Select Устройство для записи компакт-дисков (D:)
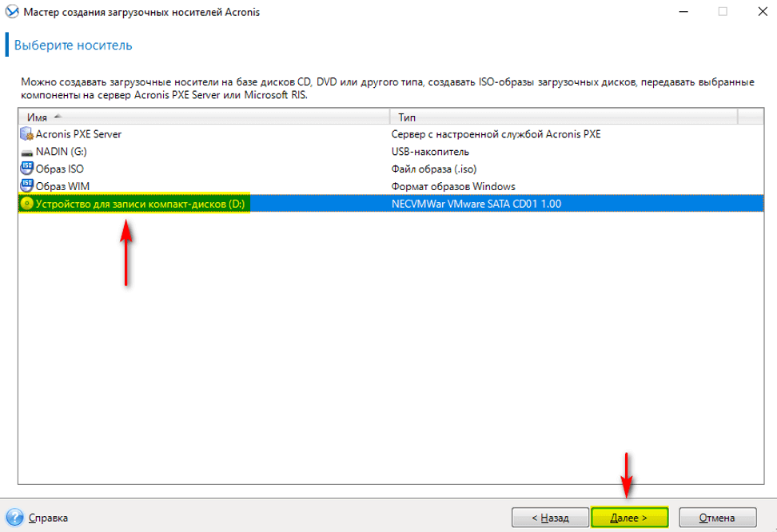Screen dimensions: 777x532 (140, 204)
